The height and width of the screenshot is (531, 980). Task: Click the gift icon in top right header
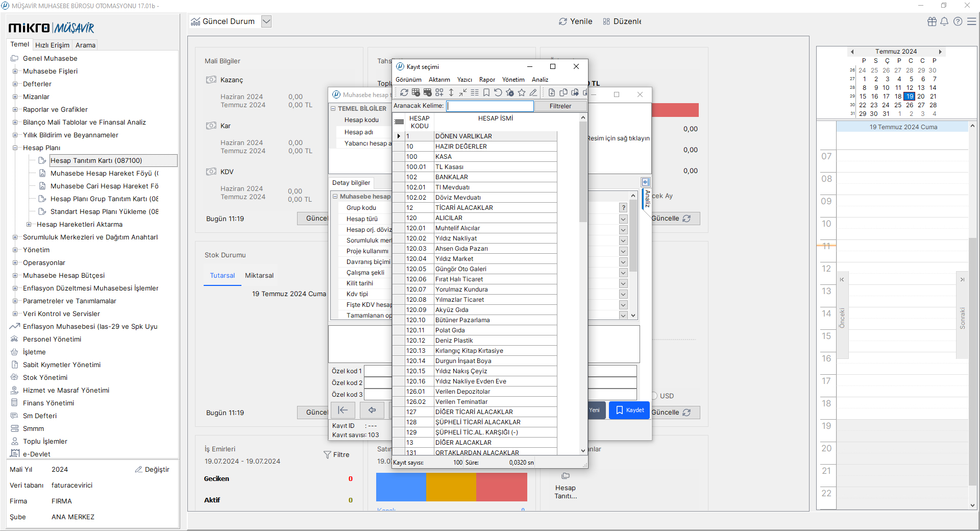click(932, 21)
